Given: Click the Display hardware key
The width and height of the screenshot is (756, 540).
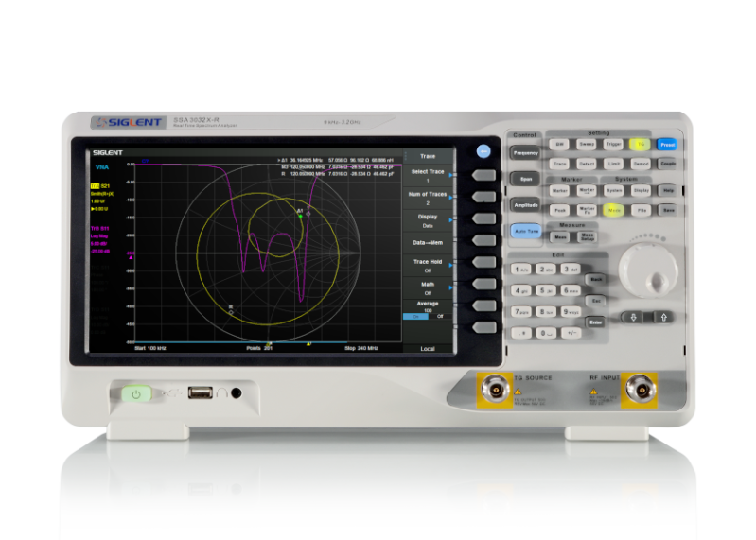Looking at the screenshot, I should pyautogui.click(x=641, y=191).
